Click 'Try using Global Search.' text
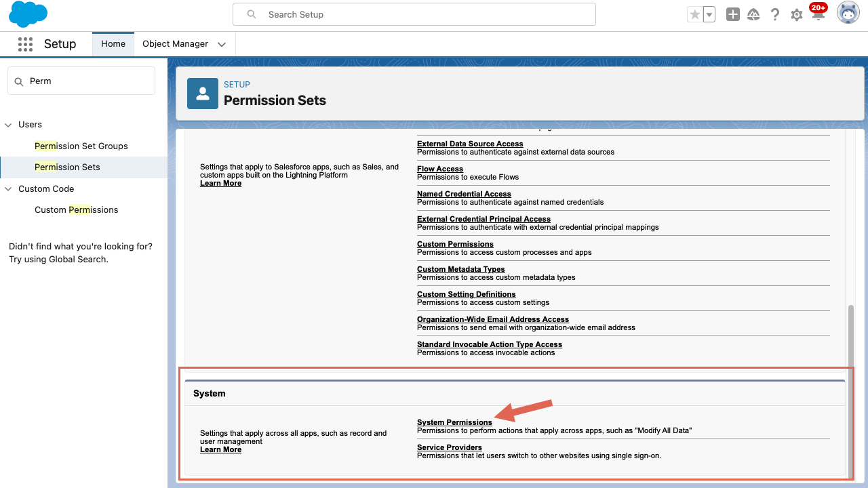The image size is (868, 488). (x=58, y=259)
